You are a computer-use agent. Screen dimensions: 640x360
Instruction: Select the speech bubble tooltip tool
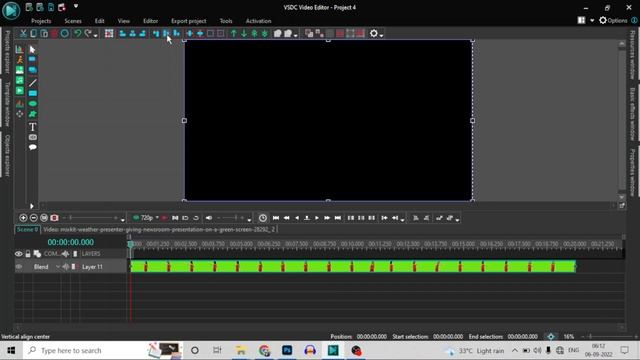33,147
